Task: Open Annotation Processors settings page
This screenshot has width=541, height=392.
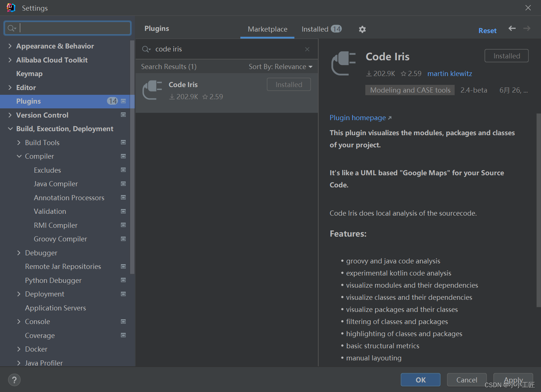Action: (69, 198)
